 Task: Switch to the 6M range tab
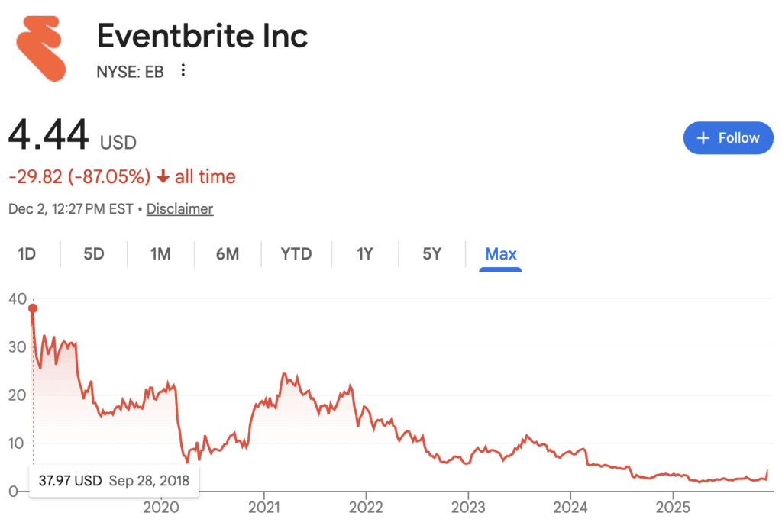(x=228, y=253)
